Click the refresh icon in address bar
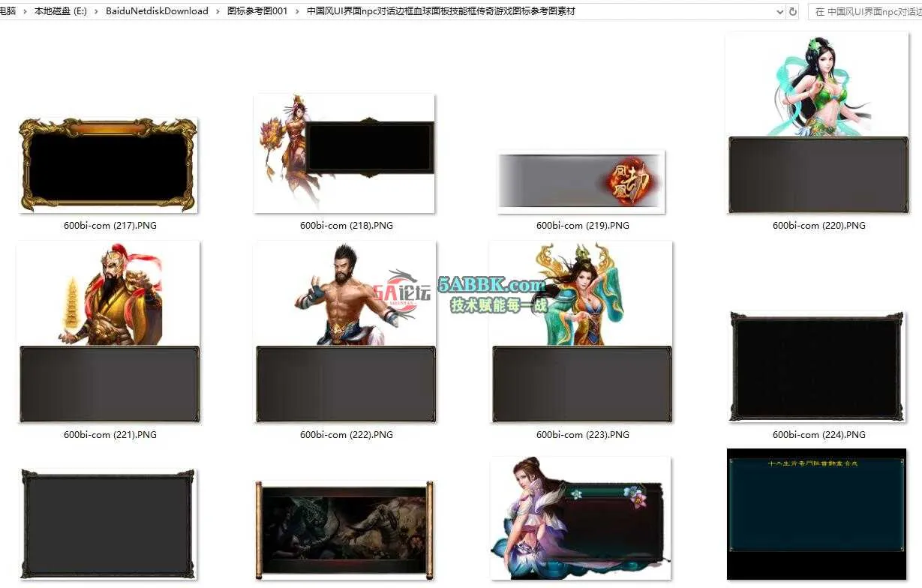 tap(793, 12)
